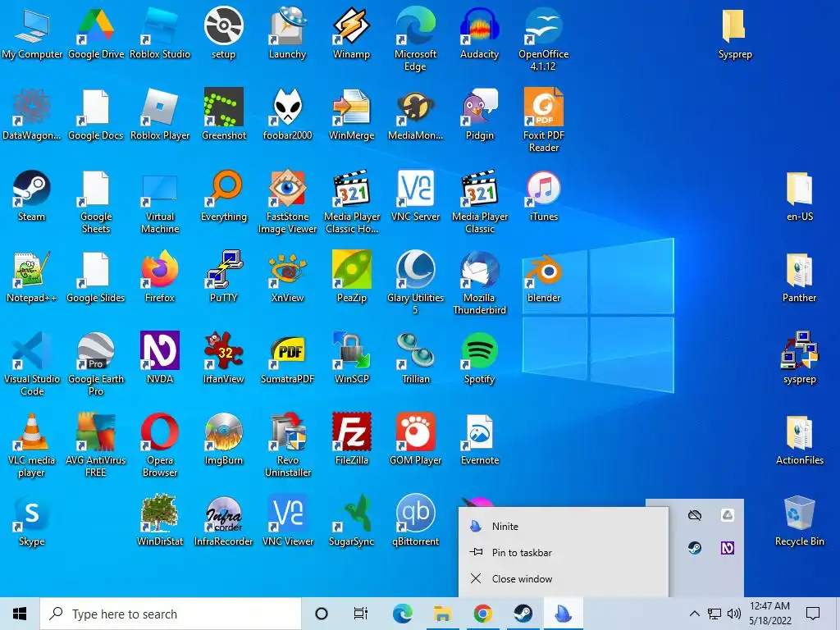The width and height of the screenshot is (840, 630).
Task: Click the Skype desktop shortcut
Action: 32,521
